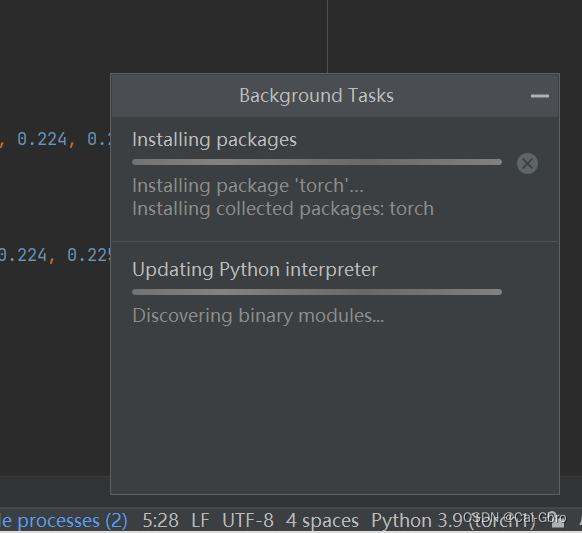This screenshot has height=533, width=582.
Task: Click the Updating Python interpreter progress bar
Action: [x=317, y=292]
